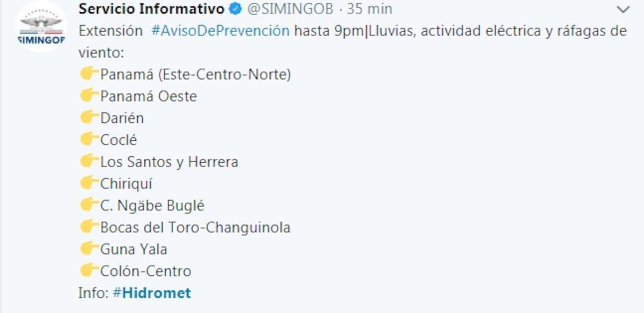Click the pointing hand emoji beside Coclé
The height and width of the screenshot is (313, 644).
click(89, 140)
